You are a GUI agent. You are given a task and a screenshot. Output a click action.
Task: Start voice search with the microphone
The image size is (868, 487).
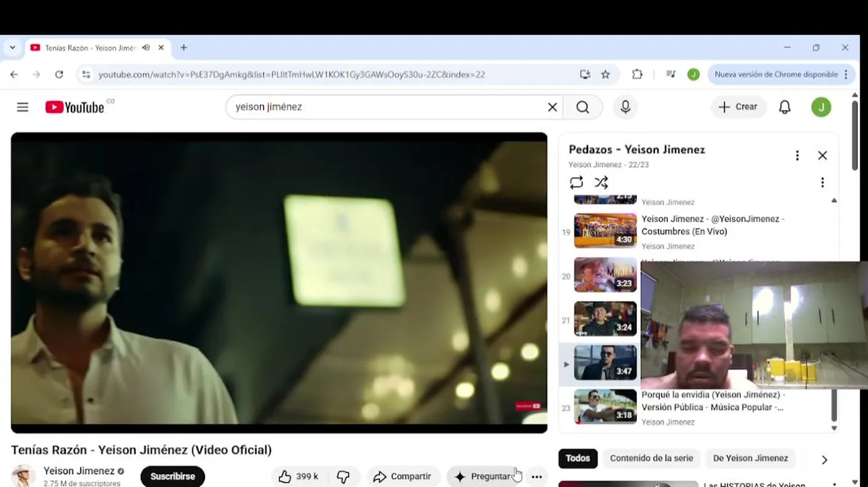[625, 107]
